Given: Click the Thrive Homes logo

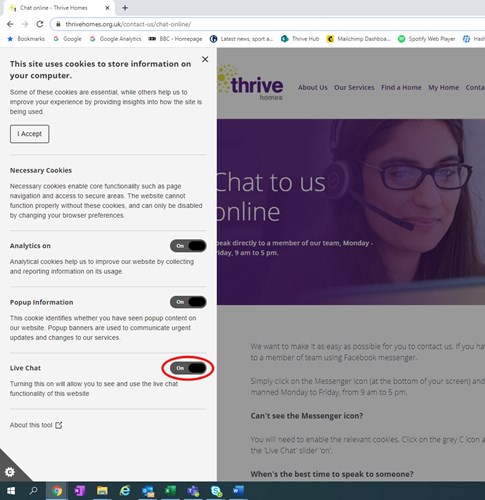Looking at the screenshot, I should coord(250,83).
